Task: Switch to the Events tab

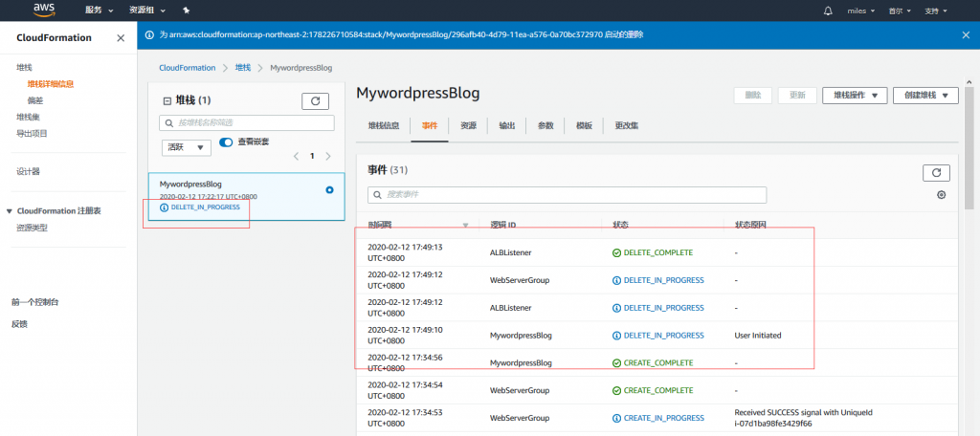Action: coord(430,125)
